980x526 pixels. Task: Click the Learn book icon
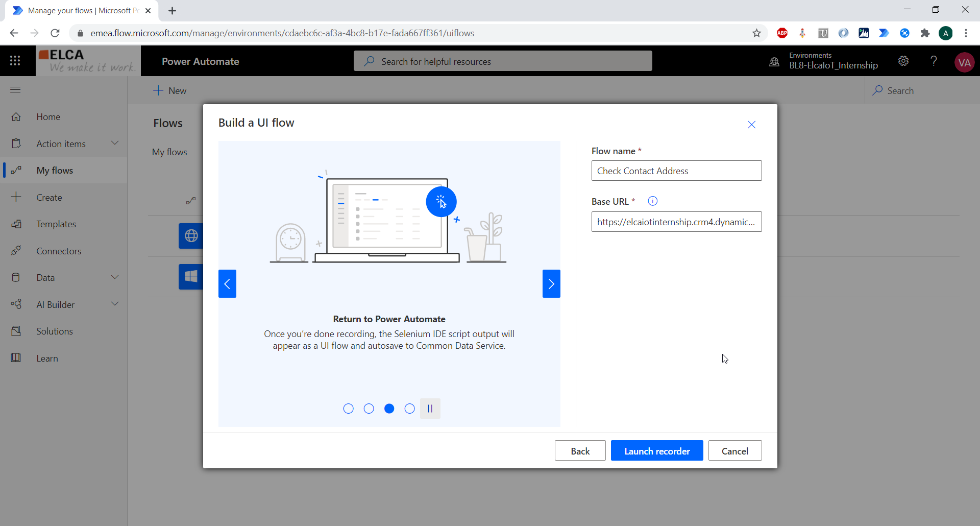(x=16, y=358)
